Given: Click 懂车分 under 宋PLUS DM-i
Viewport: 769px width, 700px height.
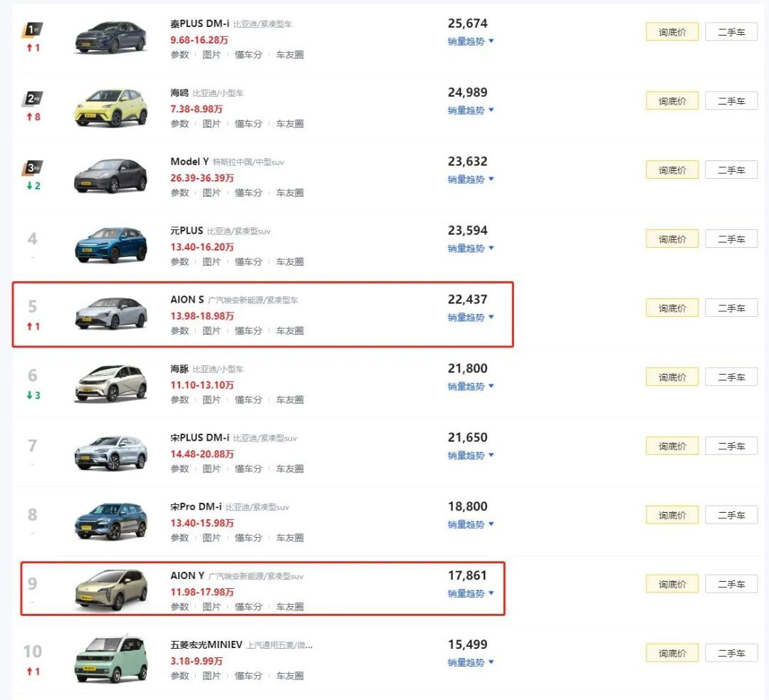Looking at the screenshot, I should point(249,469).
